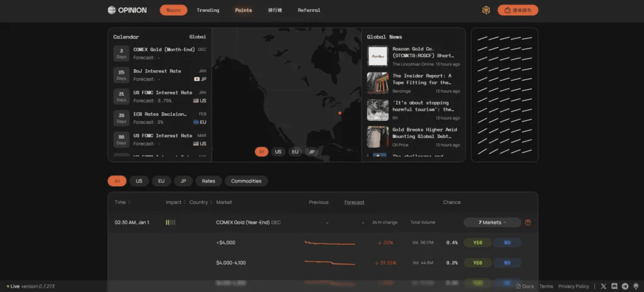Image resolution: width=644 pixels, height=292 pixels.
Task: Click the orange wallet connect button
Action: pos(518,10)
